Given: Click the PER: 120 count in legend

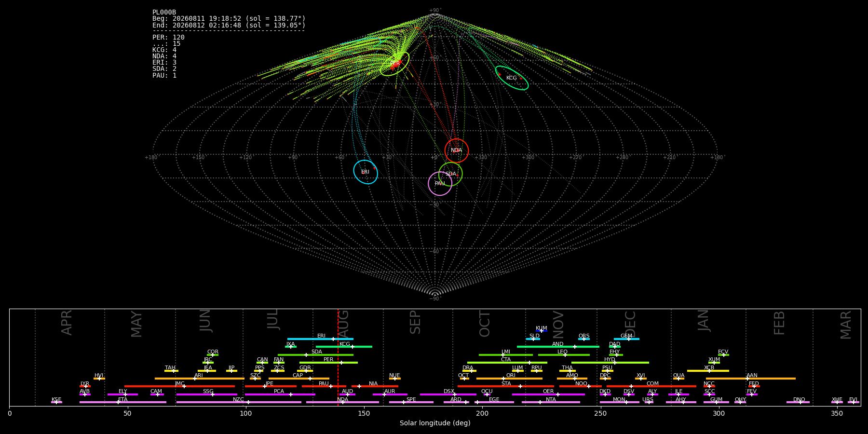Looking at the screenshot, I should pos(168,37).
